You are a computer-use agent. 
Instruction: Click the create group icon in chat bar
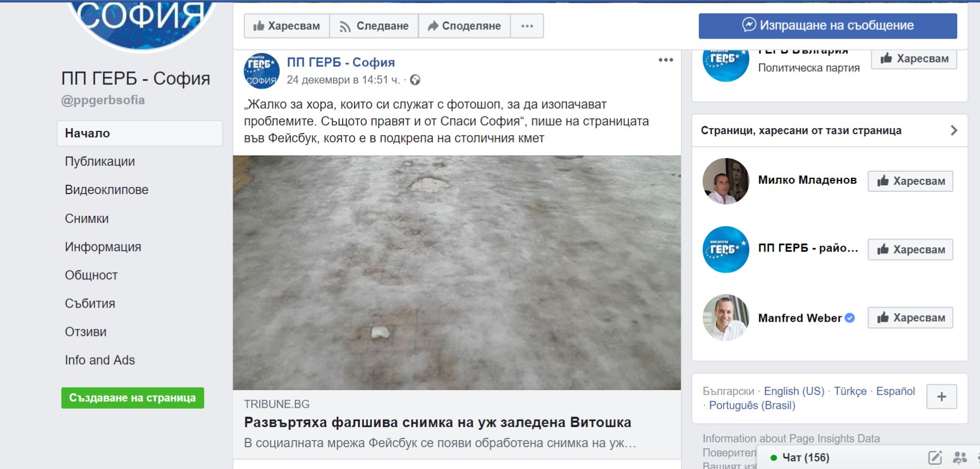[960, 458]
